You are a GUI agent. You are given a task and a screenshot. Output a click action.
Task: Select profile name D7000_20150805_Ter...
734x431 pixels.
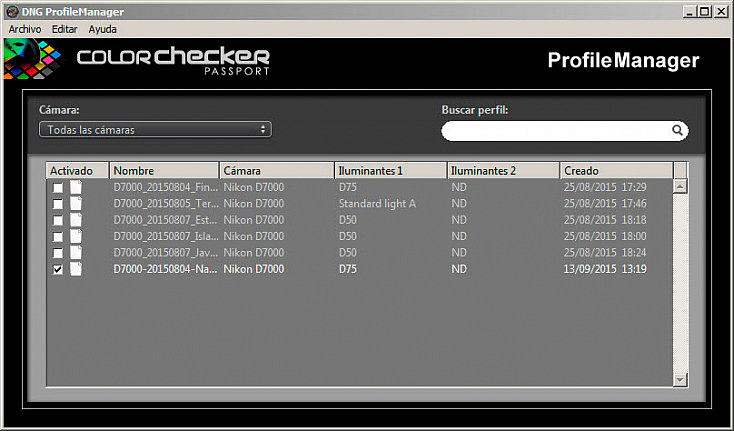(x=166, y=204)
